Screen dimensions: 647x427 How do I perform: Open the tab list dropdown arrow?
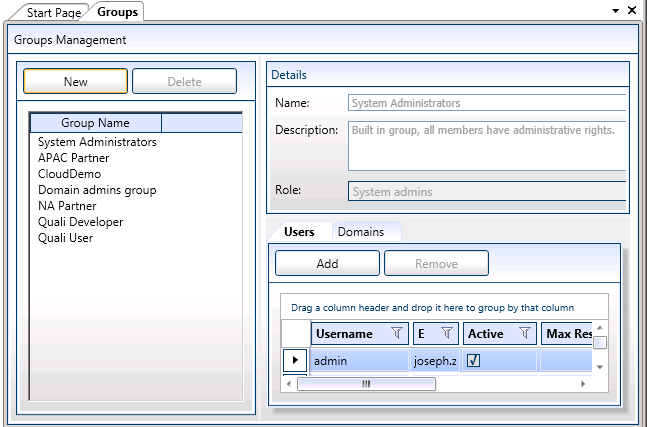(x=615, y=11)
